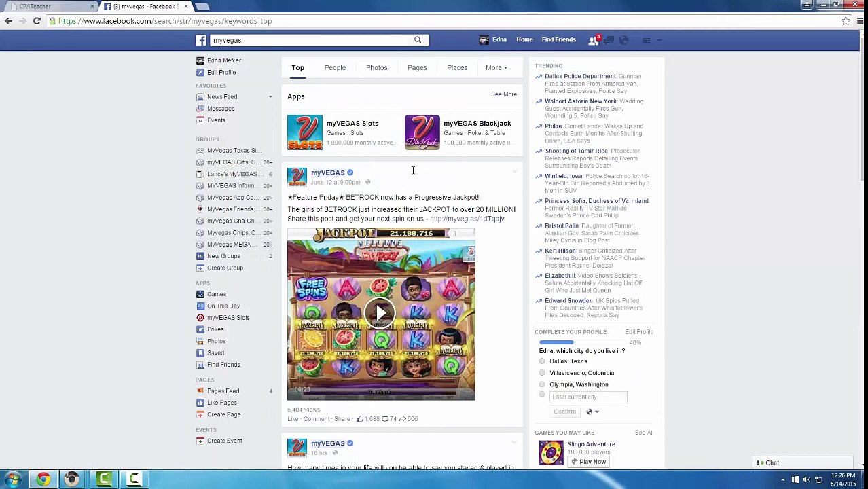Click the Home link in header
Image resolution: width=868 pixels, height=489 pixels.
pyautogui.click(x=524, y=40)
